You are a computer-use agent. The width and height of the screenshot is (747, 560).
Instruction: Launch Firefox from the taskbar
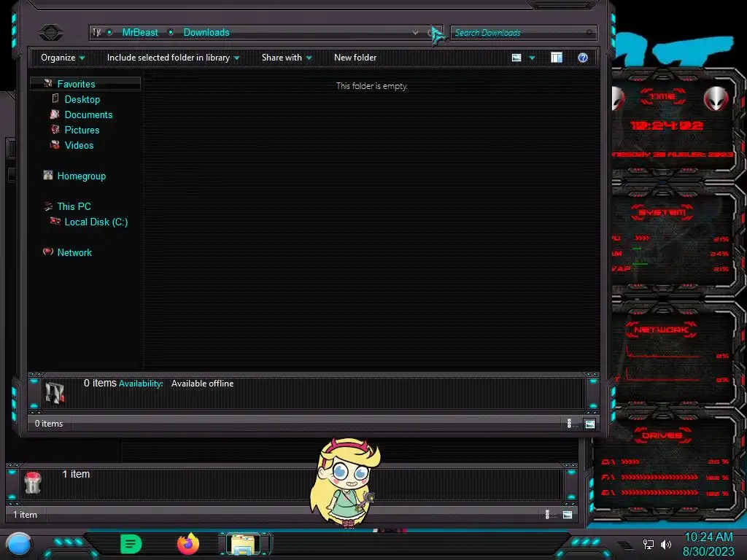188,544
